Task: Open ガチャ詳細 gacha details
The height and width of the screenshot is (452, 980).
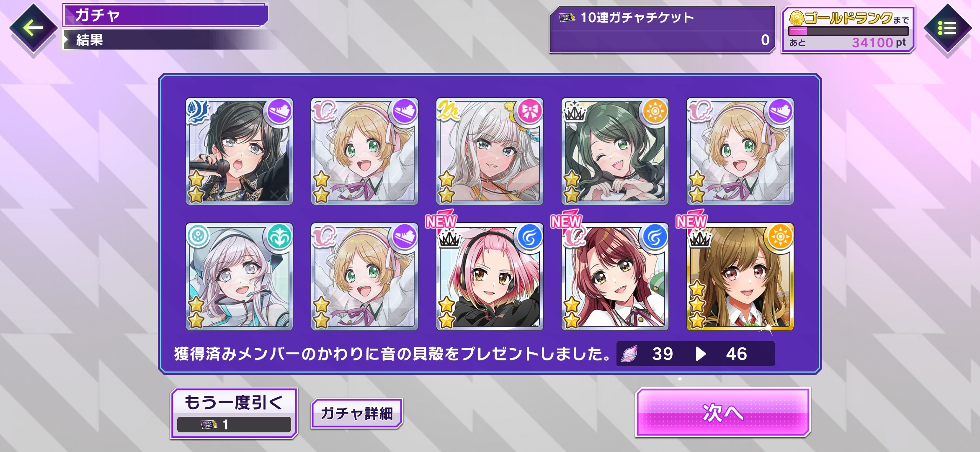Action: (x=356, y=413)
